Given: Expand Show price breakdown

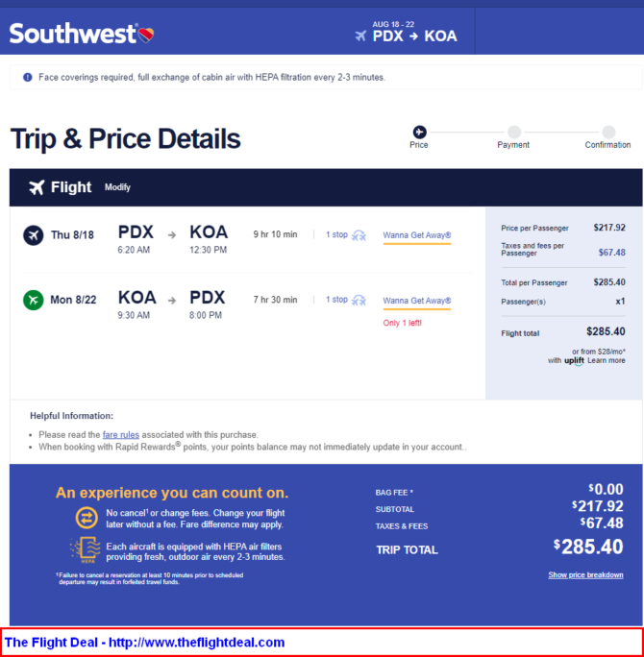Looking at the screenshot, I should click(585, 574).
